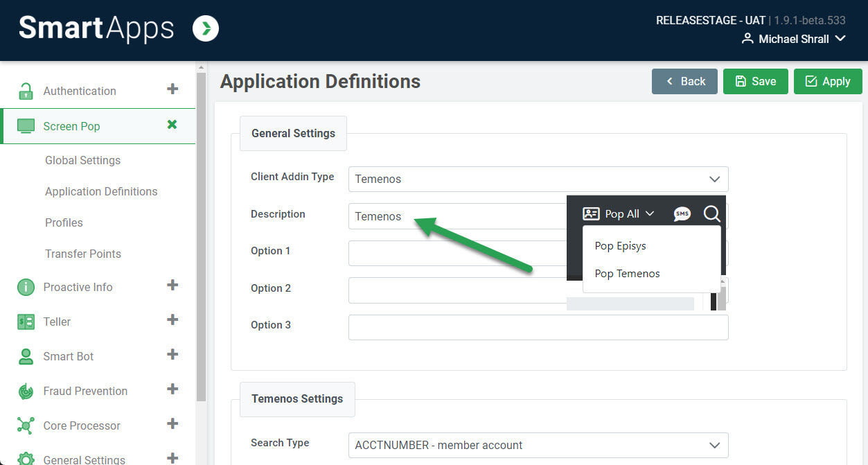Expand the Core Processor plus sign

point(172,423)
